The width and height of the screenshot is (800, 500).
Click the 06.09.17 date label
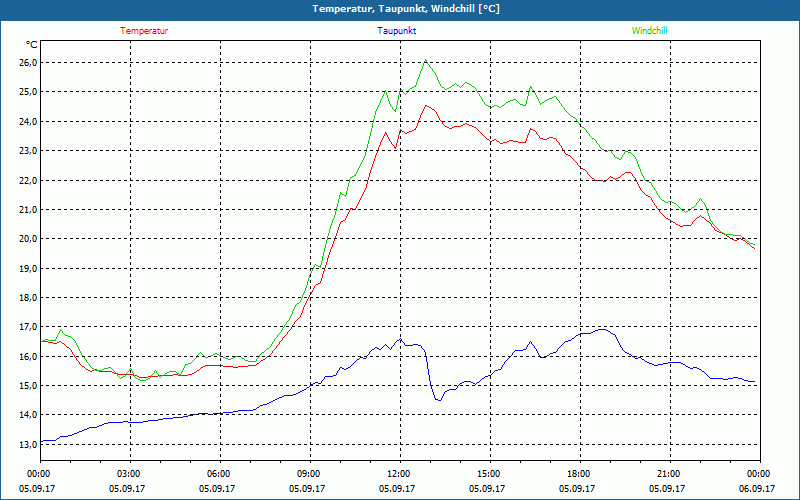(x=757, y=488)
